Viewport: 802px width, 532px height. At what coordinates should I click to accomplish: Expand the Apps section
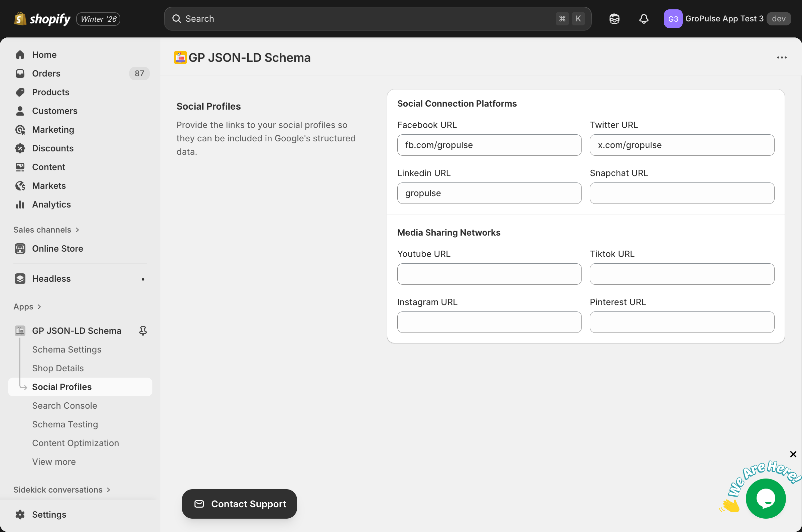click(27, 307)
